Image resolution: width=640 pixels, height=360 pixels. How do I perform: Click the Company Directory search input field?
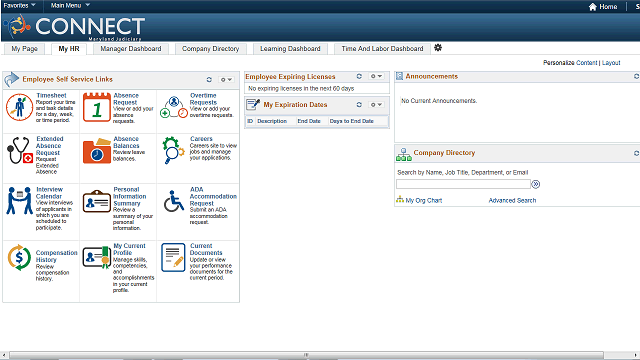point(463,184)
